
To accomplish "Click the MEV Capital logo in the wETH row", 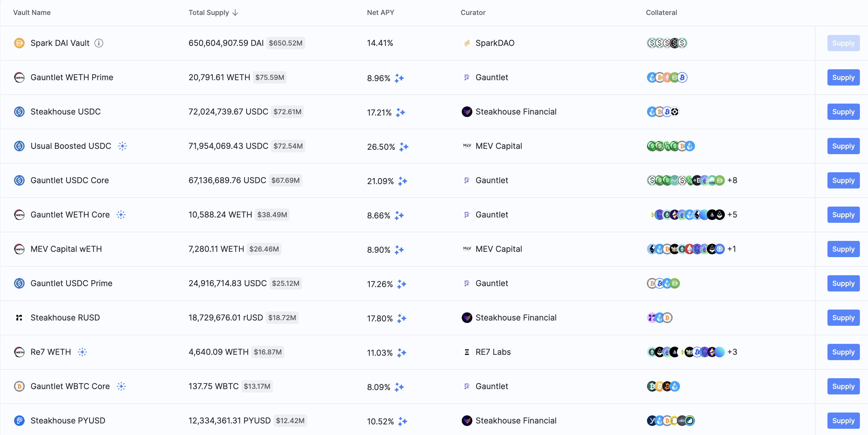I will 467,249.
